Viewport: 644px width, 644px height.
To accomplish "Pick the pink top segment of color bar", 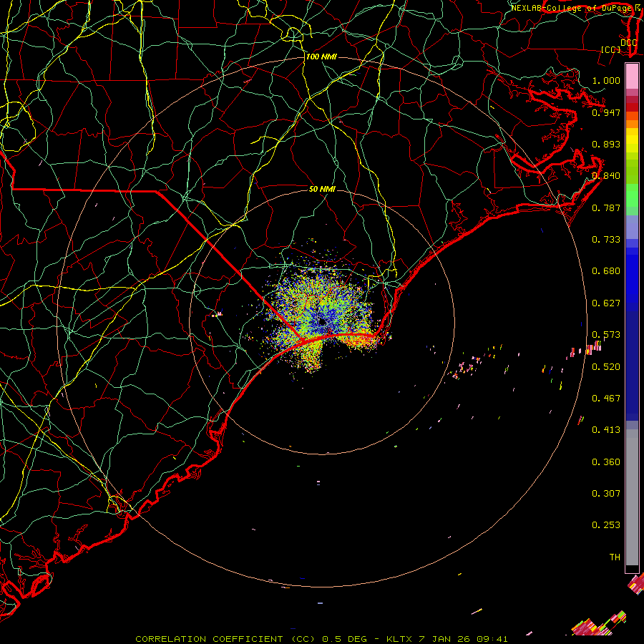I will click(632, 77).
